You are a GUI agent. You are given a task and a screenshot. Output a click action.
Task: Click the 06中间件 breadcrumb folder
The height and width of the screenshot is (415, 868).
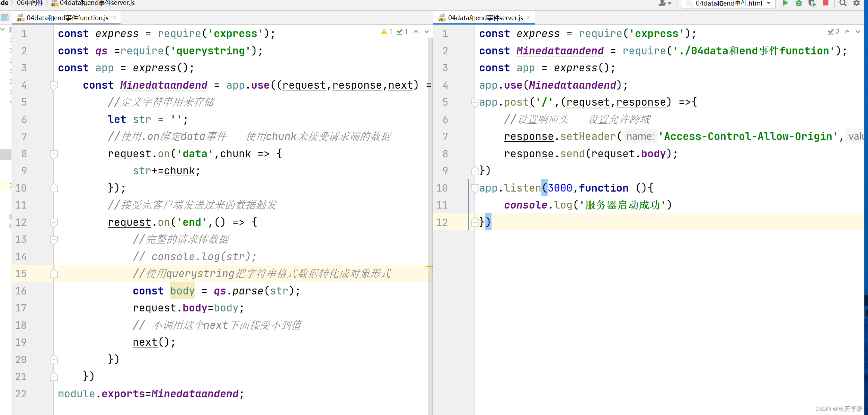[x=30, y=3]
